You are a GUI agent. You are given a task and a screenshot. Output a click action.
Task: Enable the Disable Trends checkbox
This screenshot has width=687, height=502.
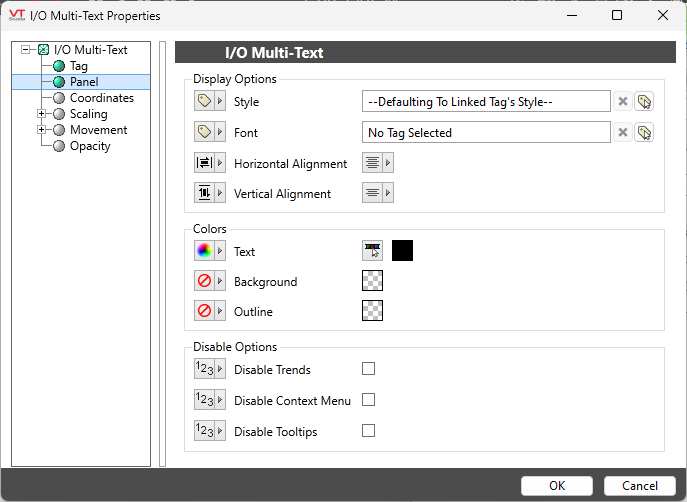tap(368, 369)
